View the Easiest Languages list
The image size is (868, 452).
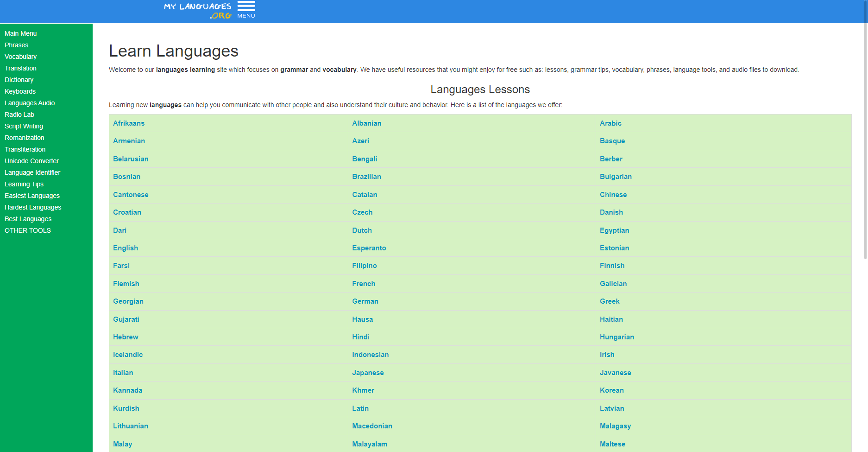pos(32,196)
